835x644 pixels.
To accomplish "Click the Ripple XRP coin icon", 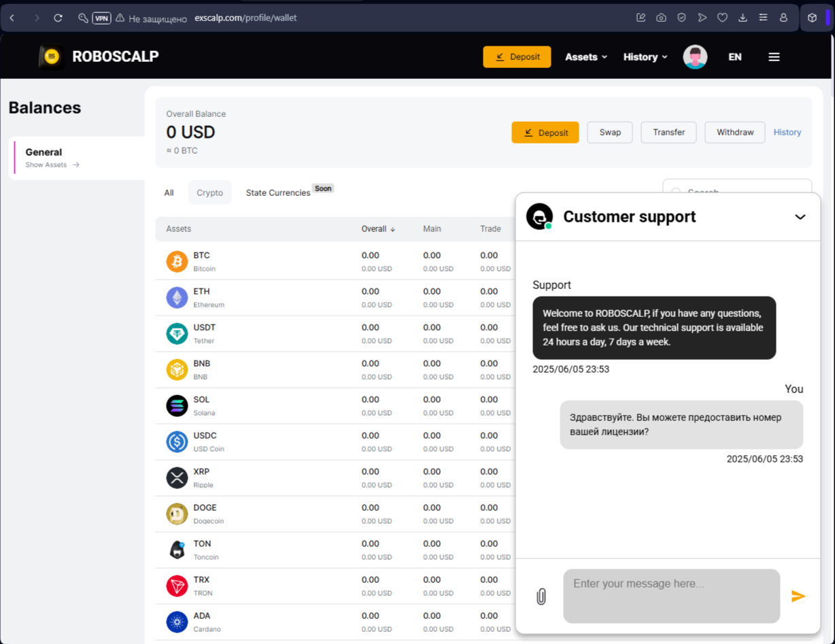I will [177, 477].
